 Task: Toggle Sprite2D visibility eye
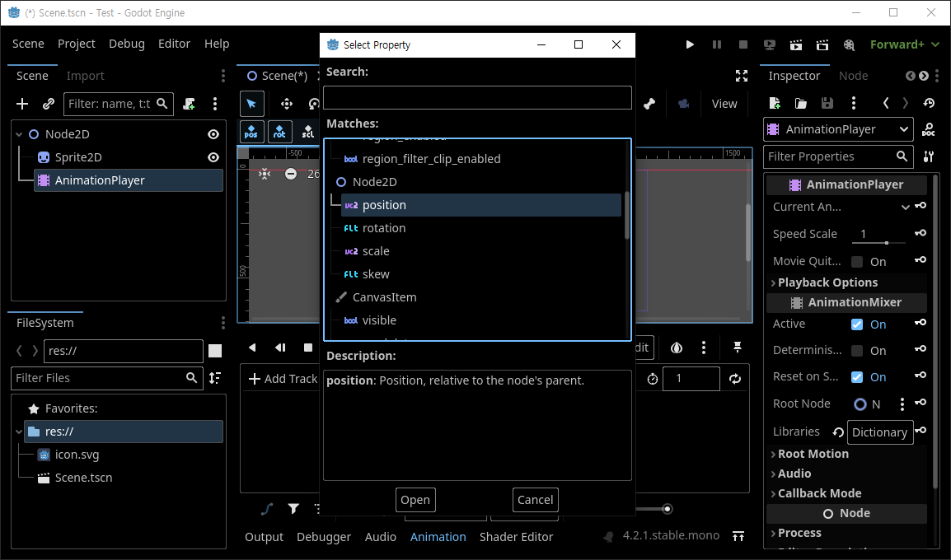[213, 157]
